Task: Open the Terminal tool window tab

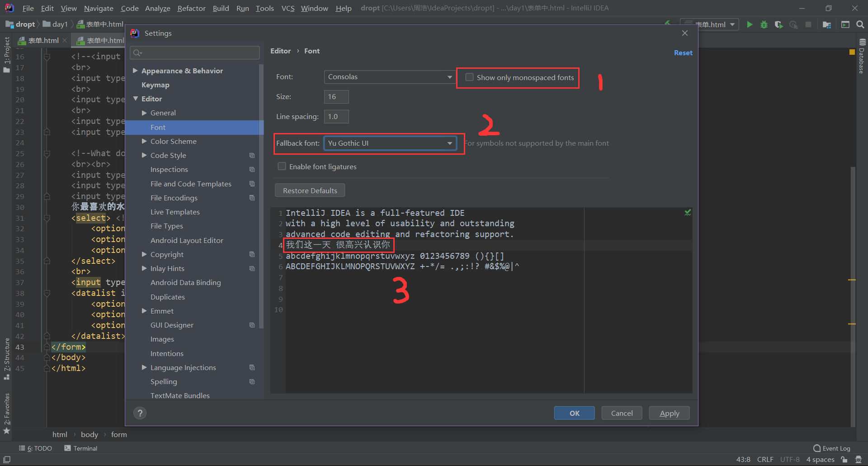Action: coord(81,448)
